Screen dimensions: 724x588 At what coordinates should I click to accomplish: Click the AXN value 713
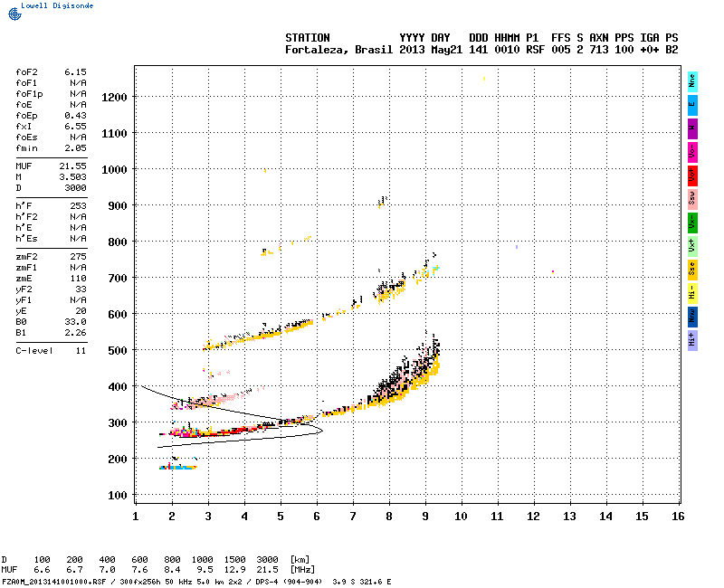[x=599, y=50]
